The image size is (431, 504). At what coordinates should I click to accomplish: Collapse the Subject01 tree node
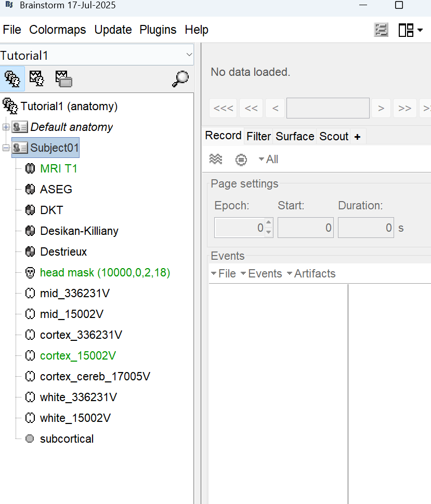click(x=6, y=148)
